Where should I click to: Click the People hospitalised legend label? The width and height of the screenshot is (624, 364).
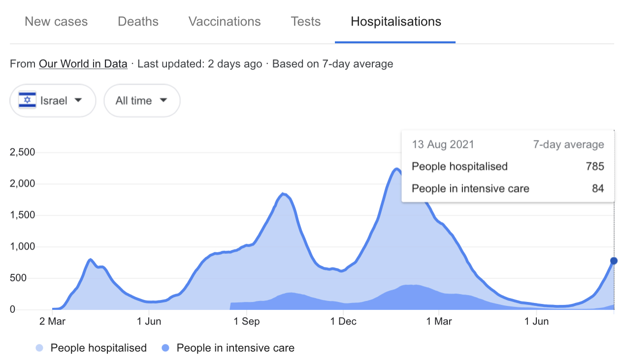tap(99, 348)
